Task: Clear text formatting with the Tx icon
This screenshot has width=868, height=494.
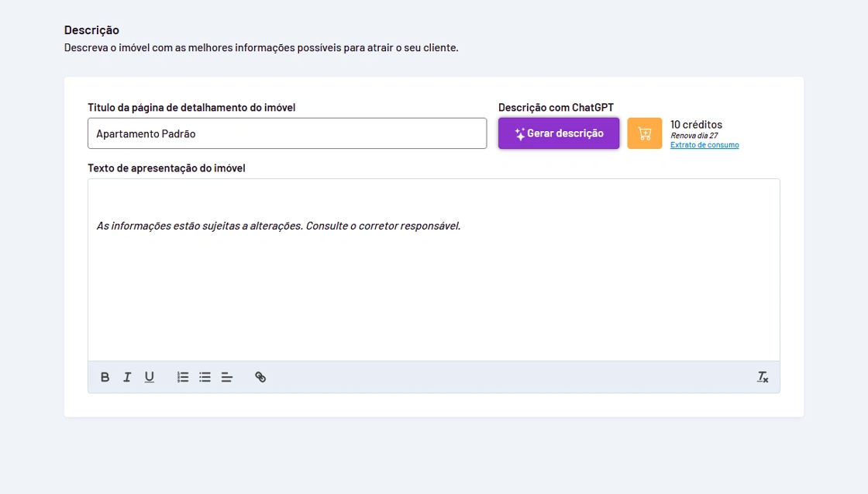Action: (763, 377)
